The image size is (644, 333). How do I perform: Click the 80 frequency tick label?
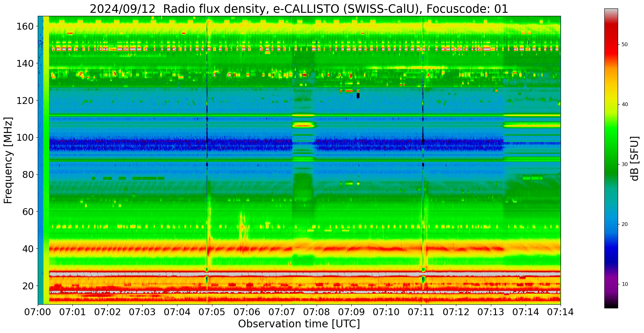28,175
